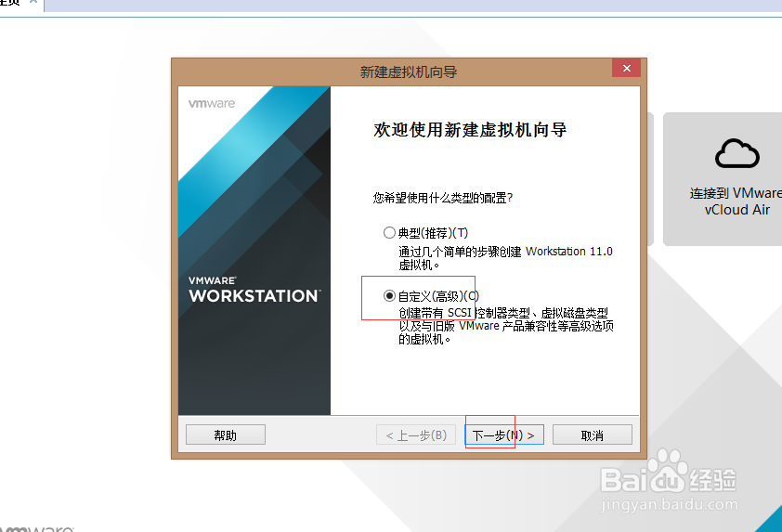The image size is (782, 532).
Task: Click the VMWARE WORKSTATION banner text
Action: click(x=254, y=291)
